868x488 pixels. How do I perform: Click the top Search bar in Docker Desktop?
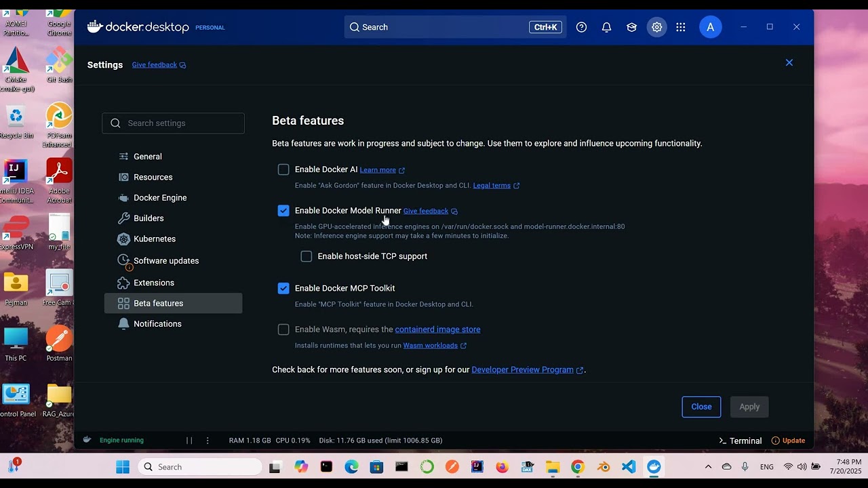click(455, 27)
